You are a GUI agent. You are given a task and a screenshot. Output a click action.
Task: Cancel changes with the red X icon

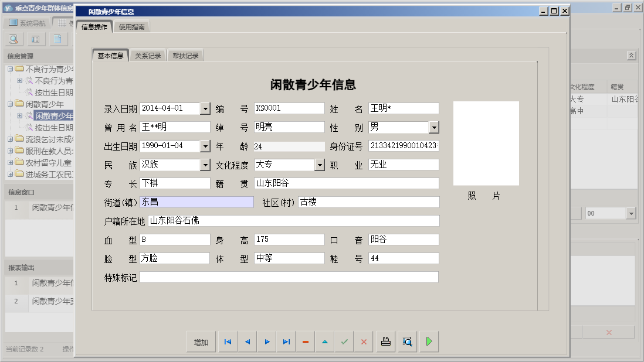[364, 341]
